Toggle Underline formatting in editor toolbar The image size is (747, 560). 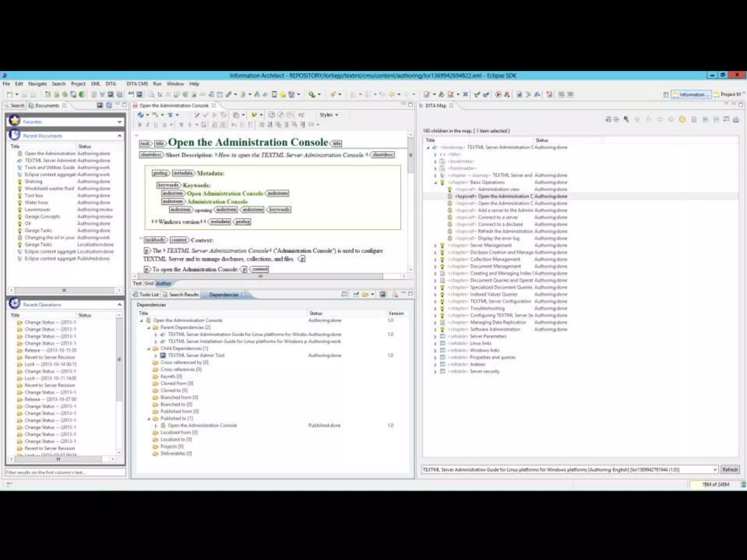pyautogui.click(x=156, y=125)
